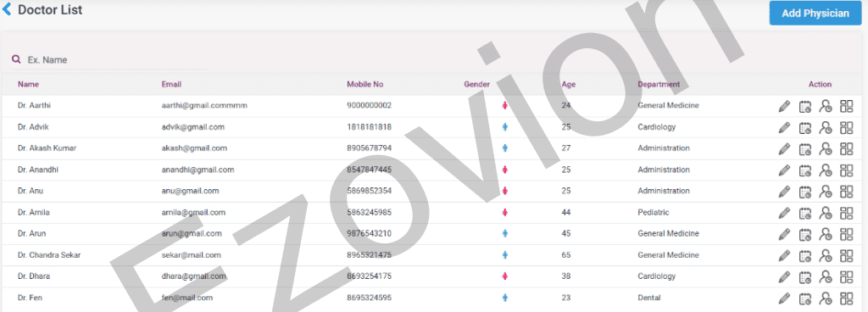
Task: Open dashboard grid icon for Dr. Aarthi
Action: click(847, 106)
